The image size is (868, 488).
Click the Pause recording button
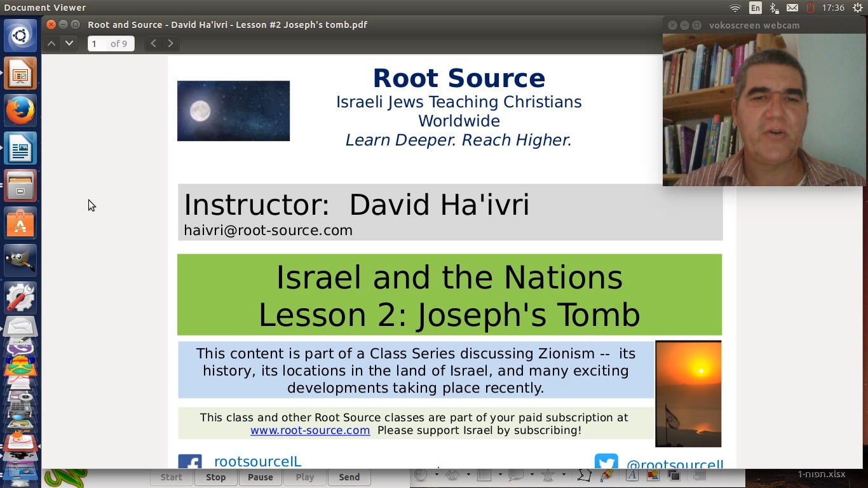click(x=260, y=477)
